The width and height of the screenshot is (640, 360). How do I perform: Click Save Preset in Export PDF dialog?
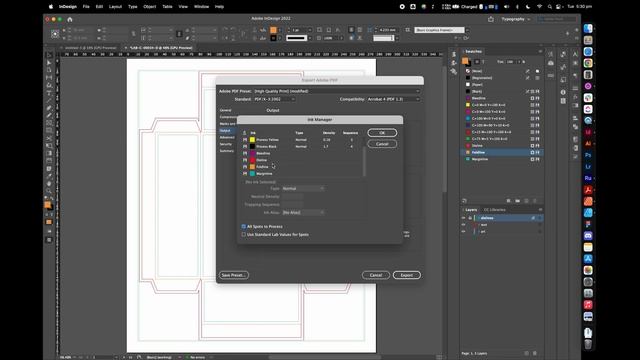pos(233,275)
